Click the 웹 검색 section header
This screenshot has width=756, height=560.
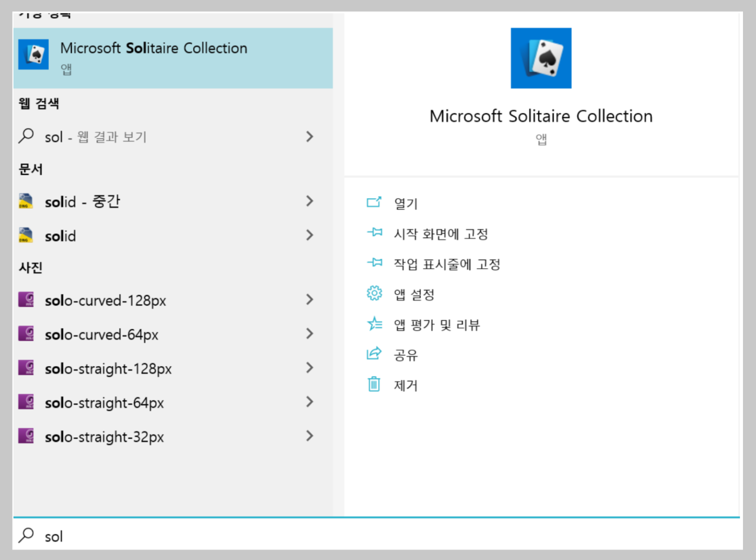click(39, 104)
